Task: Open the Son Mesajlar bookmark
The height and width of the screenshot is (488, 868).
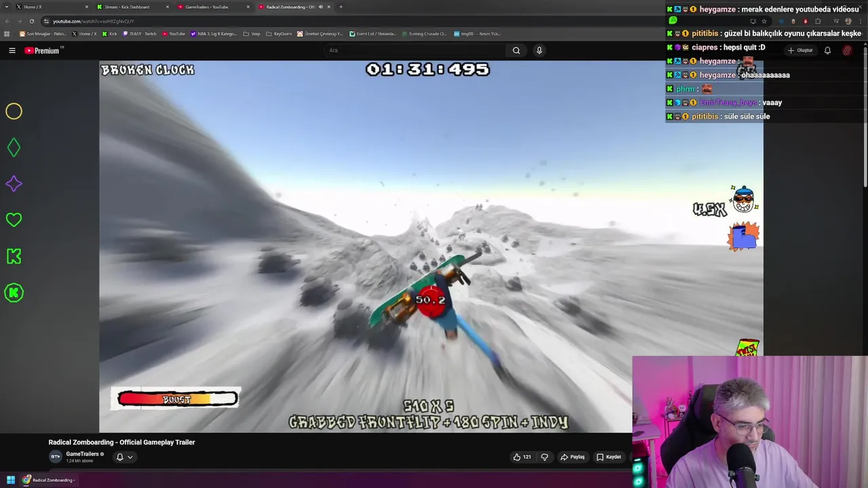Action: pos(43,33)
